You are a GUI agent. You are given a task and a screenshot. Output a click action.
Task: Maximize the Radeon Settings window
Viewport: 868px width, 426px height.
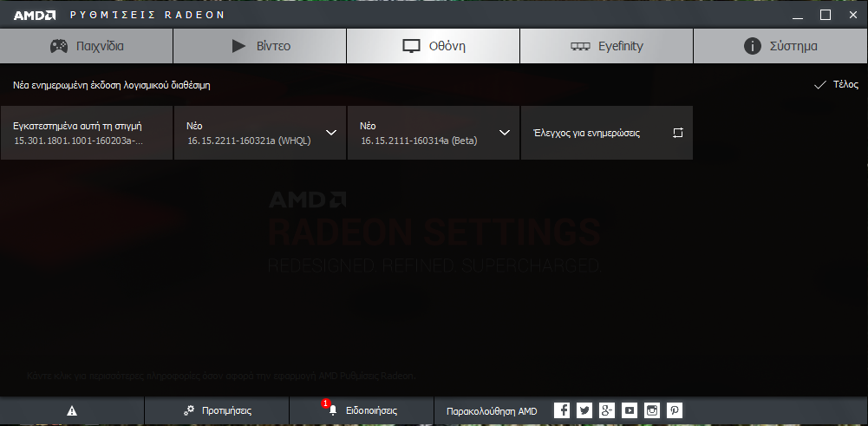[x=826, y=15]
